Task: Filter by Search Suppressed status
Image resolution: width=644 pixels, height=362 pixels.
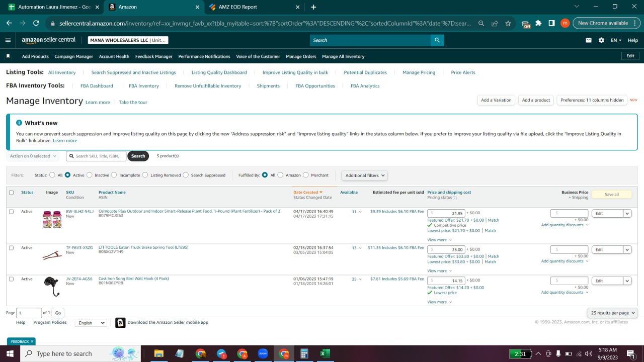Action: (x=186, y=175)
